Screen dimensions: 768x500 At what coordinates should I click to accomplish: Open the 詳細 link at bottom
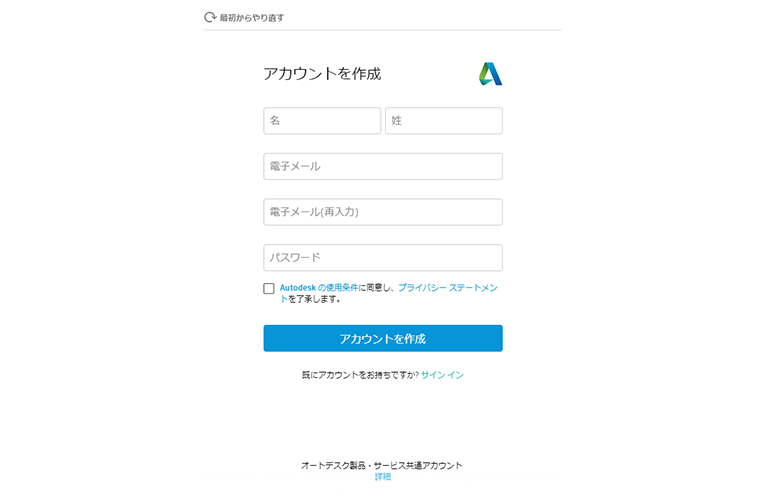coord(383,477)
